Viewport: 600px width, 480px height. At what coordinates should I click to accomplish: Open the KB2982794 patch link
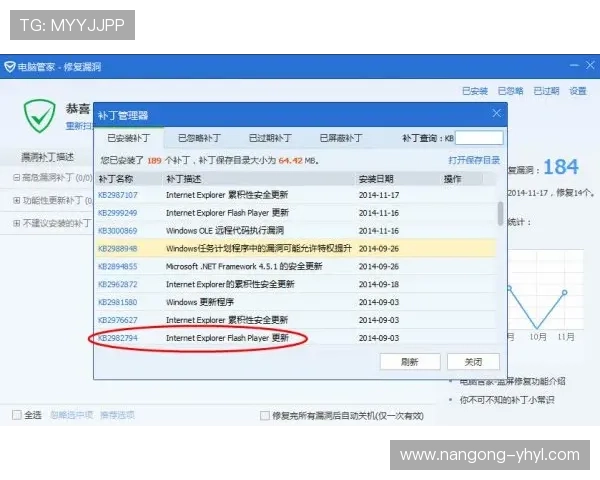pos(117,338)
